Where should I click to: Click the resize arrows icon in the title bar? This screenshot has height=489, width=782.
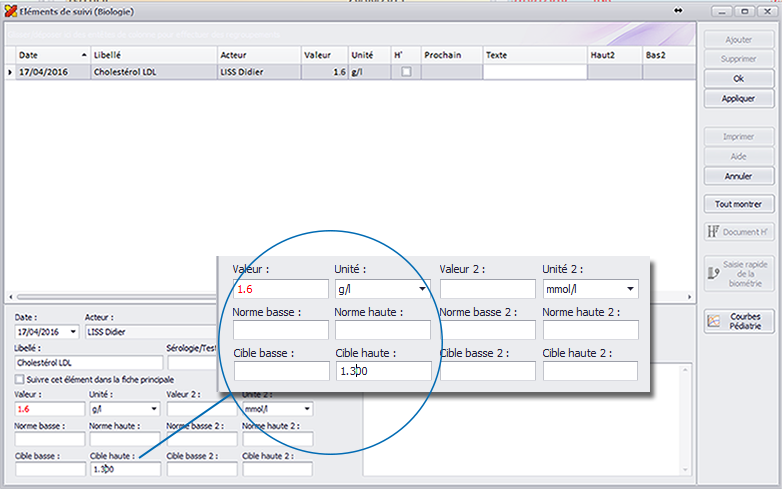coord(679,11)
